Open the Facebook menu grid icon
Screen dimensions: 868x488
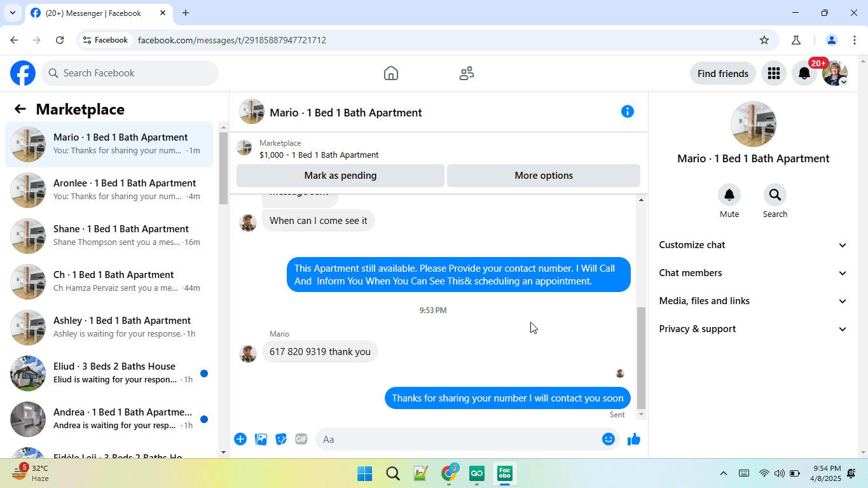[774, 73]
